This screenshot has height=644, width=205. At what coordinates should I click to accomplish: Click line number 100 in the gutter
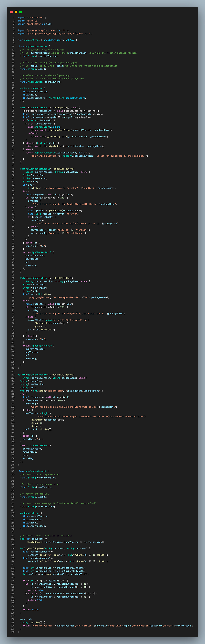tap(12, 336)
